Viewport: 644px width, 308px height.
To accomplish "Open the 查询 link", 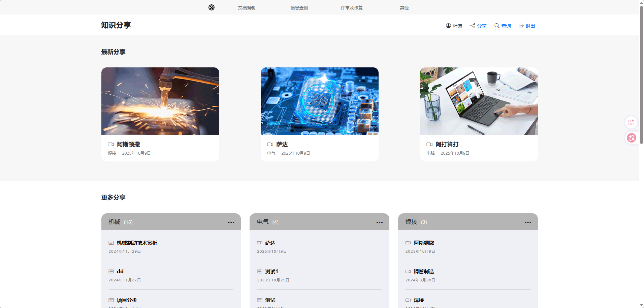I will coord(506,26).
